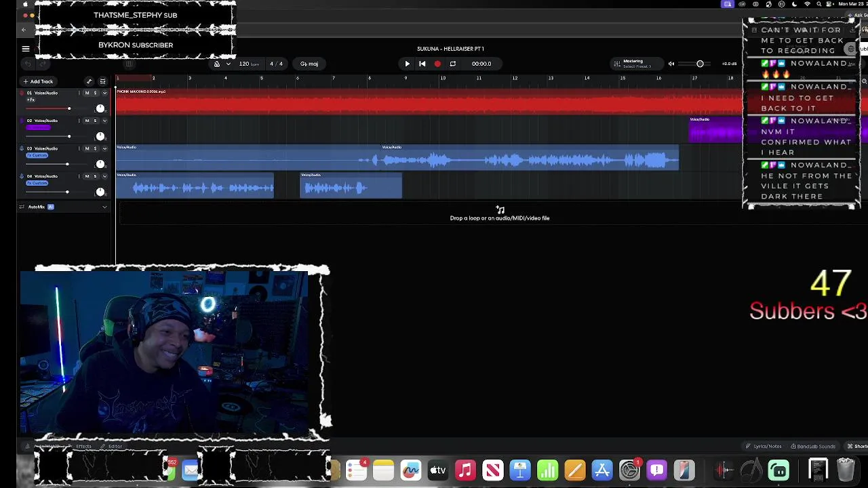Change the 4/4 time signature

click(276, 64)
